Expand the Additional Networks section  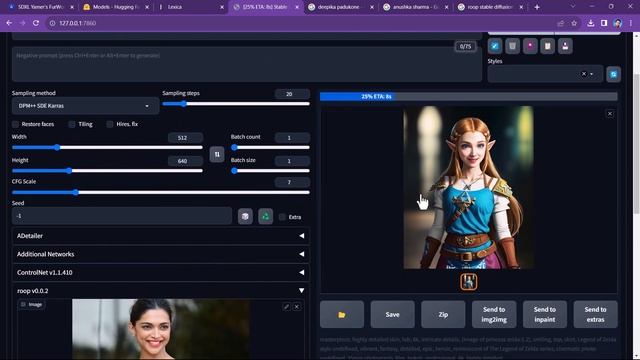tap(160, 254)
